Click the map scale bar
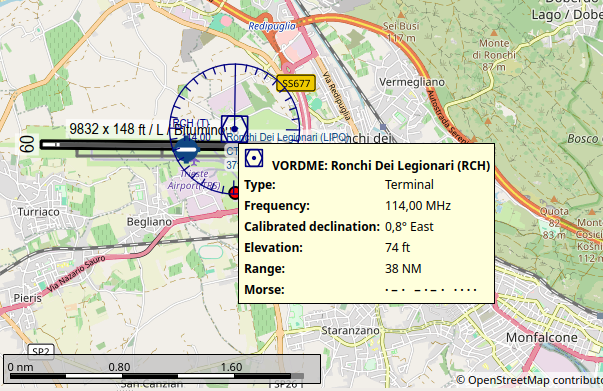 (162, 369)
